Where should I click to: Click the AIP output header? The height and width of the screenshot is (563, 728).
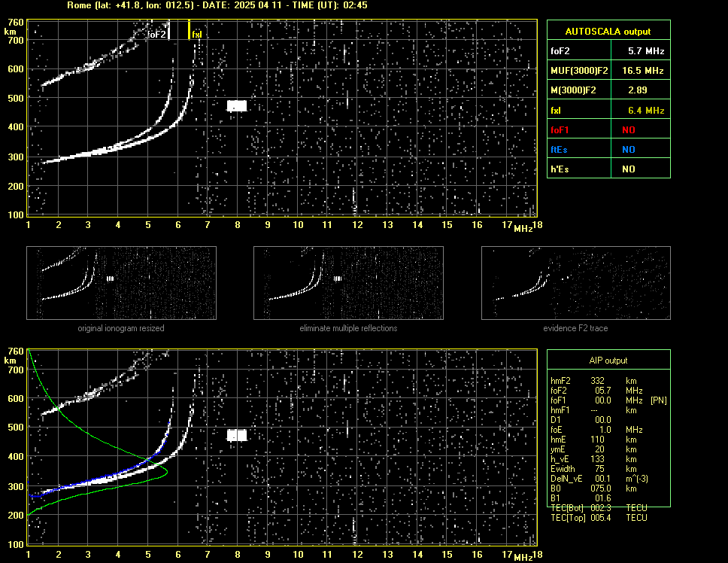click(x=608, y=361)
